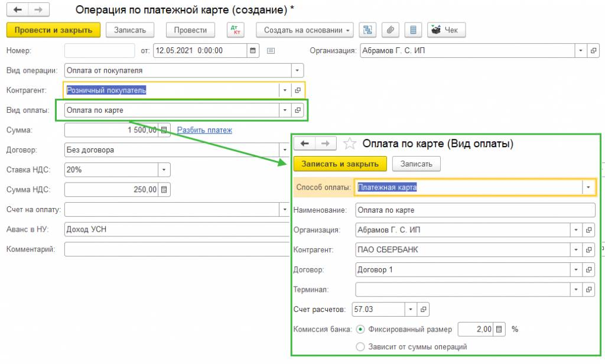Expand Ставка НДС 20% dropdown
The width and height of the screenshot is (605, 364).
click(164, 170)
